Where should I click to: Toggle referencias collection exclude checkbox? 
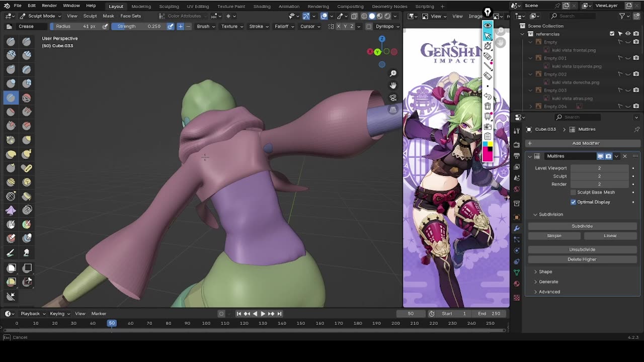coord(612,34)
